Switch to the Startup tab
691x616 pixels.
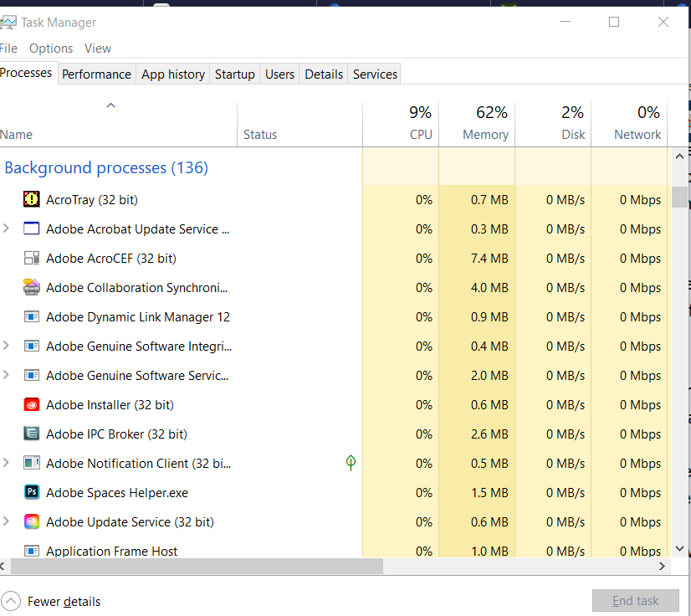coord(234,74)
